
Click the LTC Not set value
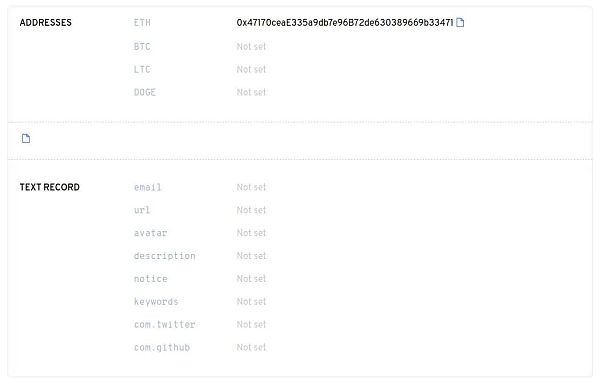[251, 69]
